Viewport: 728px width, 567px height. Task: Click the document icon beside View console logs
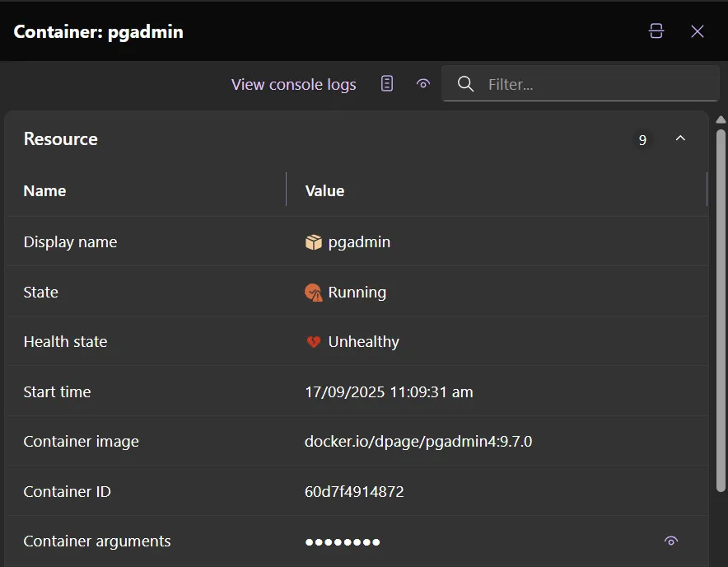point(387,83)
